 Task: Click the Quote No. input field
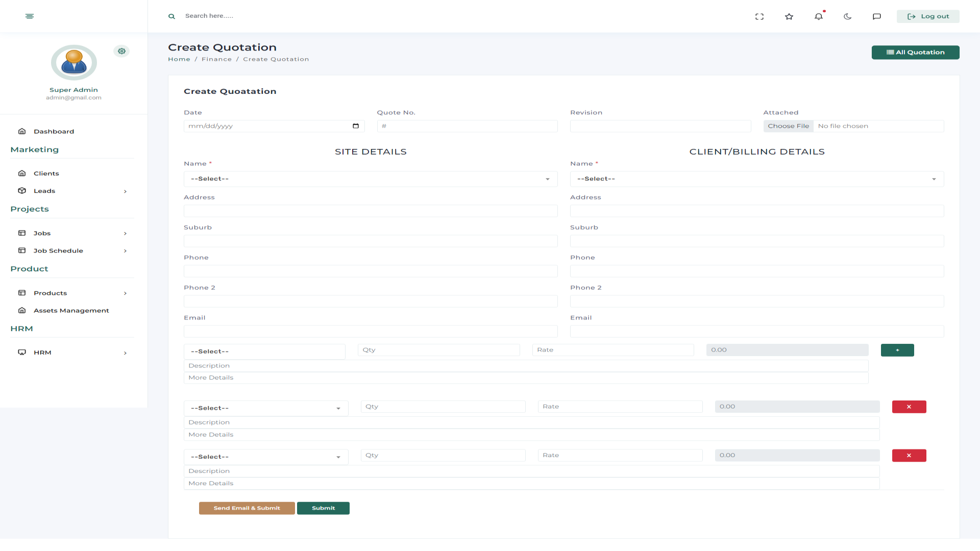(x=467, y=126)
